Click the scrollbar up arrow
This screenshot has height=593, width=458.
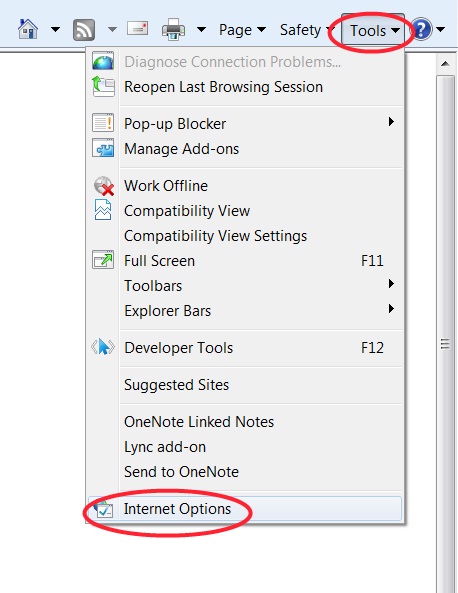point(445,64)
